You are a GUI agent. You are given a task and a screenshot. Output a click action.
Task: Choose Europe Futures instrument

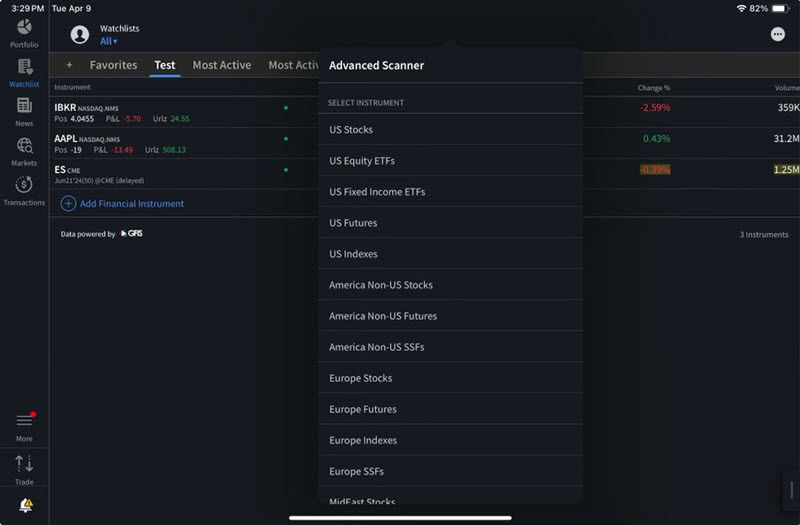(451, 410)
